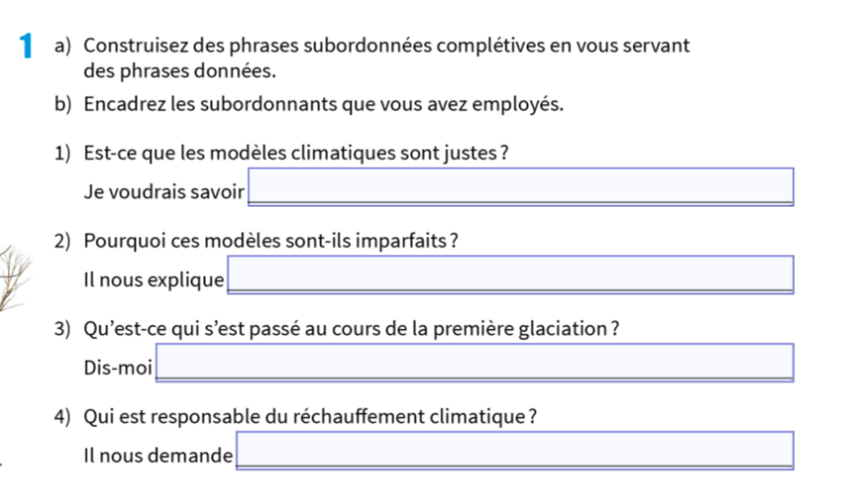Click the sentence starter "Dis-moi"

[118, 368]
